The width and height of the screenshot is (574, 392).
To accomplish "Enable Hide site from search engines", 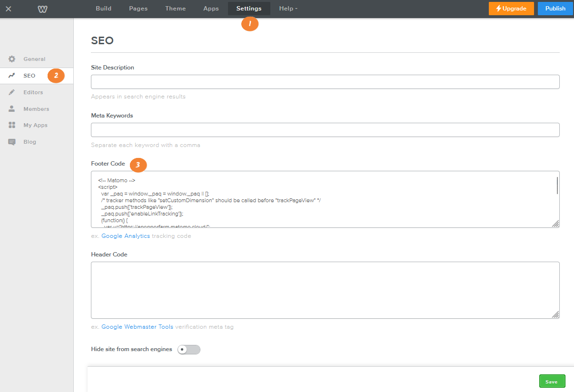I will click(x=188, y=349).
